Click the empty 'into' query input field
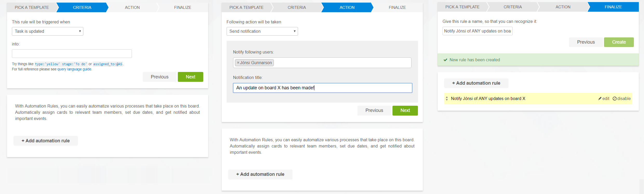 point(72,54)
